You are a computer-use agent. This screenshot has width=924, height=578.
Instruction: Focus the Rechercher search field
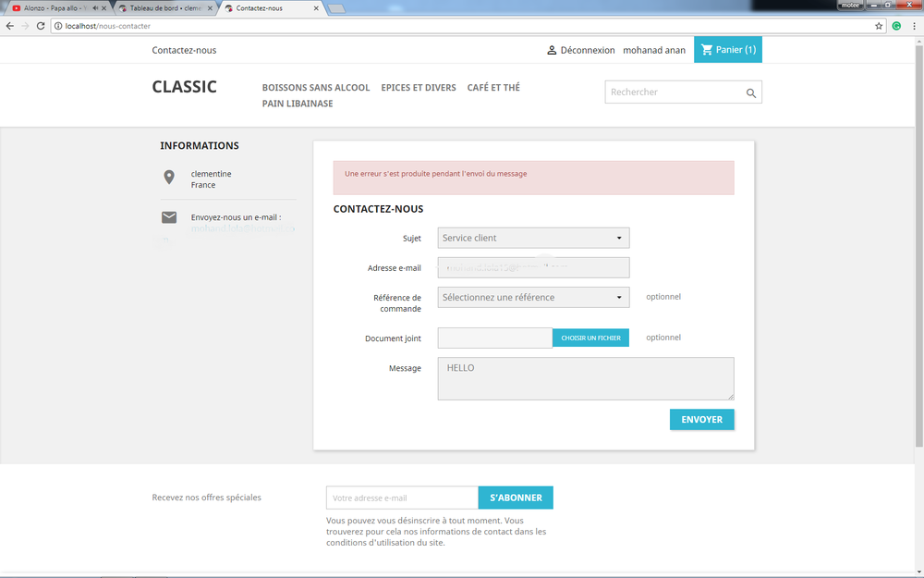(683, 92)
